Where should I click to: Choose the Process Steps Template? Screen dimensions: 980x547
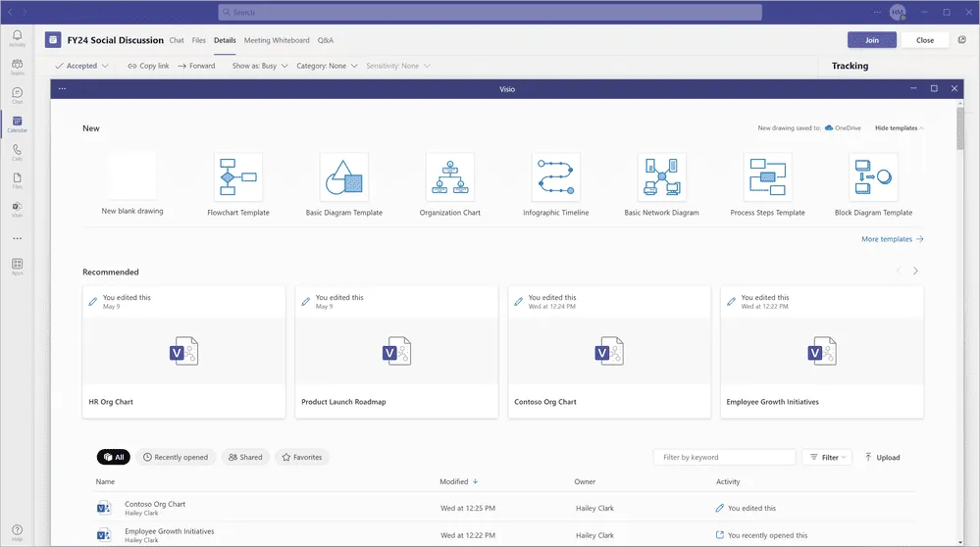click(767, 177)
